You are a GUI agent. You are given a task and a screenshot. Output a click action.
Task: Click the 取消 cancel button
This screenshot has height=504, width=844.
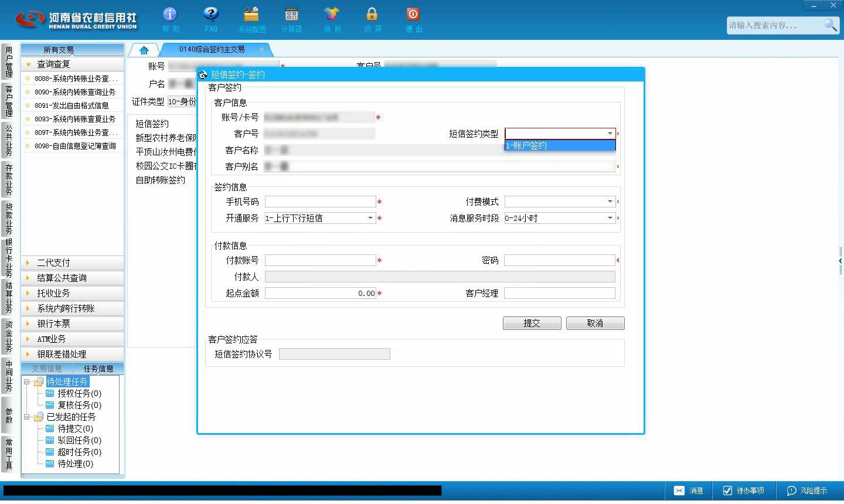[595, 323]
